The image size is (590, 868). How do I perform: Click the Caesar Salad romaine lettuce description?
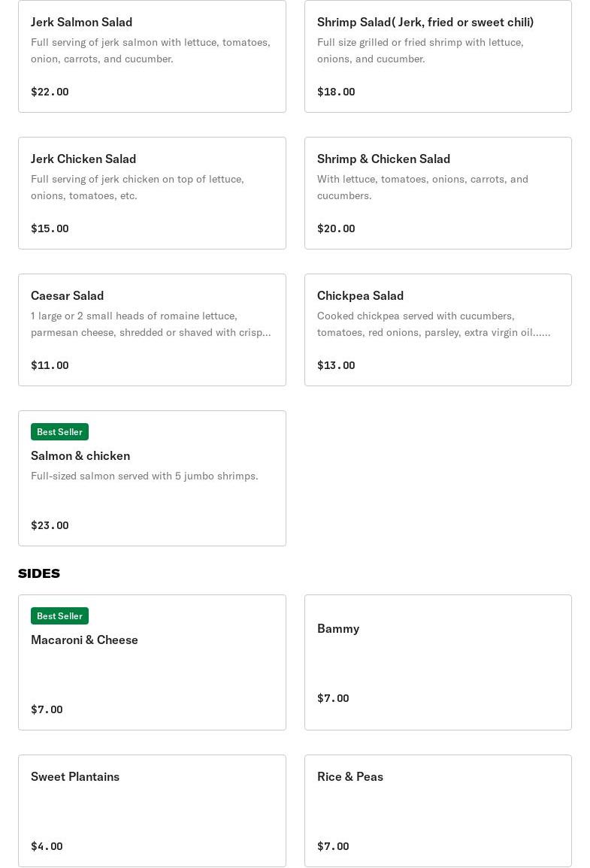pyautogui.click(x=150, y=324)
